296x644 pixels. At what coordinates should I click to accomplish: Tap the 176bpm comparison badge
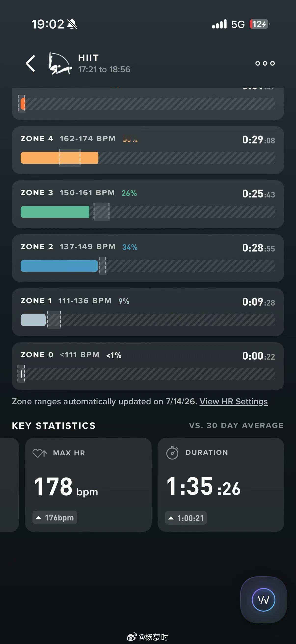coord(55,517)
